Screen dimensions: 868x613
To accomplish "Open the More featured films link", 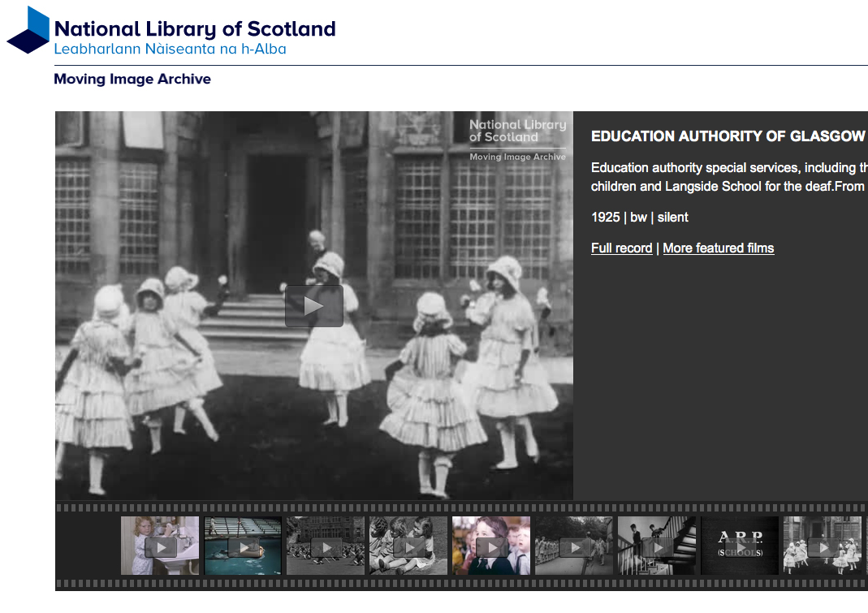I will [718, 248].
